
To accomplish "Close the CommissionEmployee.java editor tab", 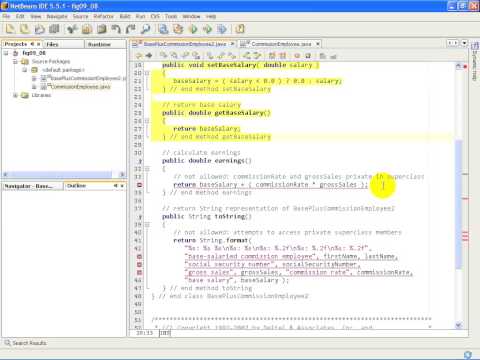I will click(x=318, y=44).
